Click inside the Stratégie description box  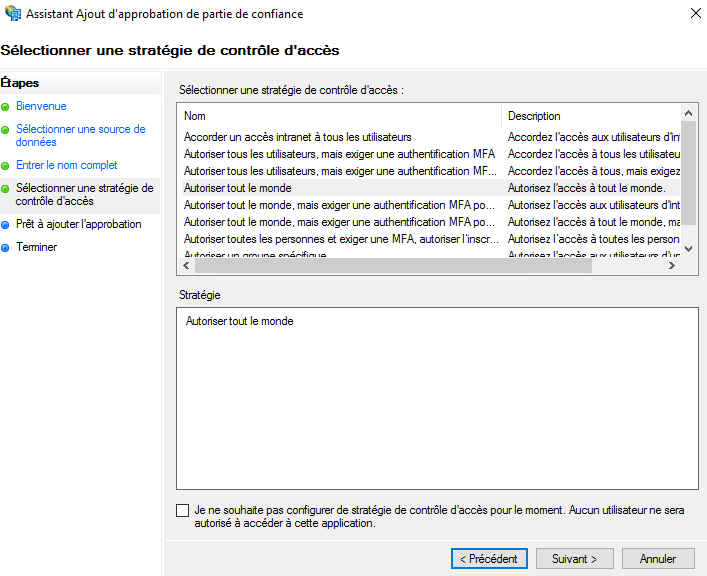(x=436, y=400)
